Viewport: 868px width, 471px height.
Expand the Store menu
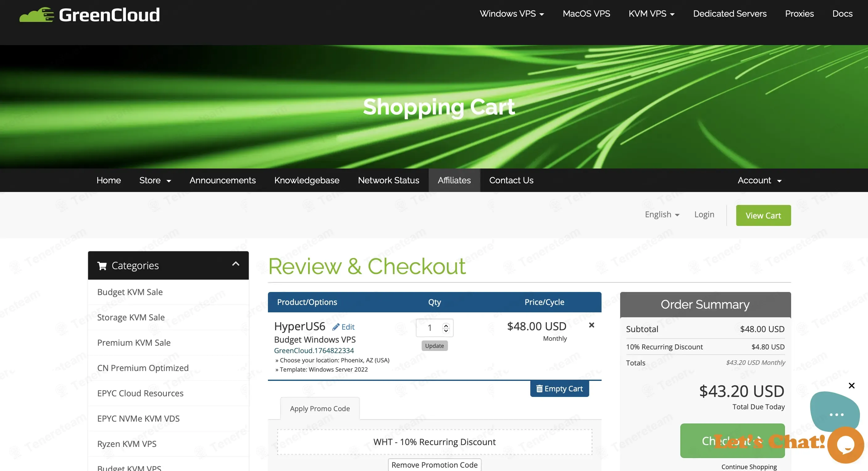[x=155, y=180]
